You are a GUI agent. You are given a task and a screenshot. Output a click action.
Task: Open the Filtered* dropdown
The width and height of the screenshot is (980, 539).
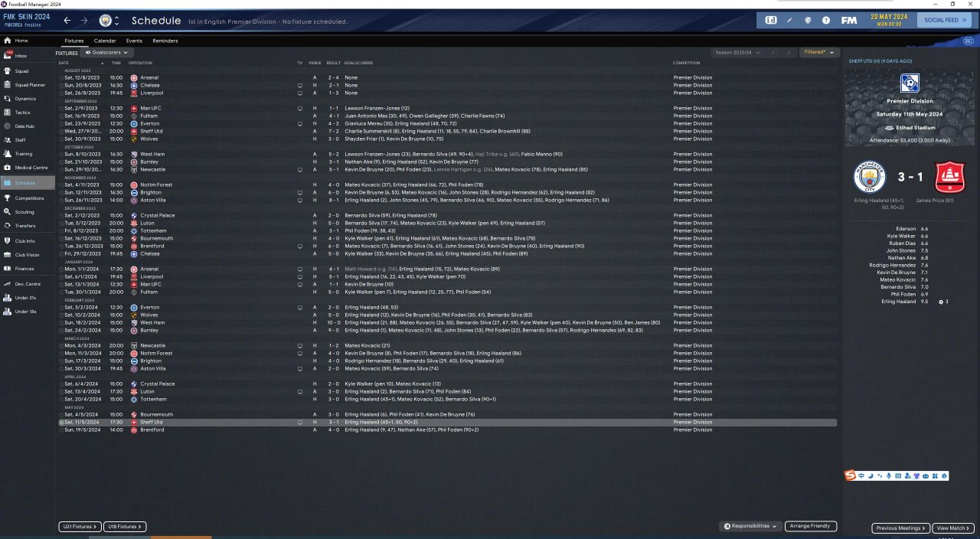818,52
